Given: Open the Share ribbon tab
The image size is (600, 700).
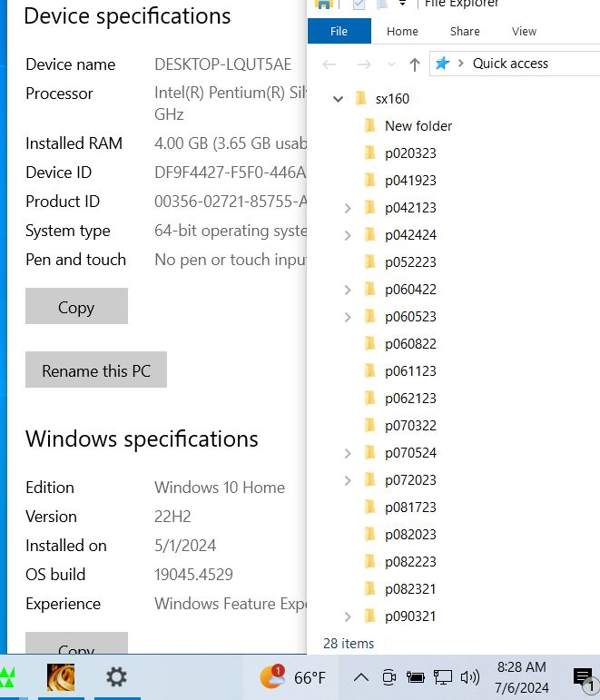Looking at the screenshot, I should (x=465, y=31).
